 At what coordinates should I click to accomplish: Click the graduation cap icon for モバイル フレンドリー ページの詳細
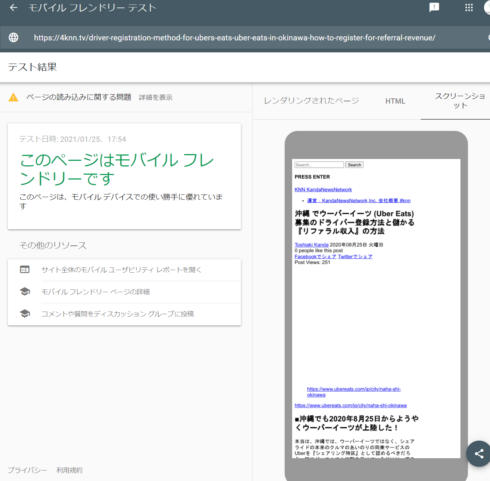[25, 291]
